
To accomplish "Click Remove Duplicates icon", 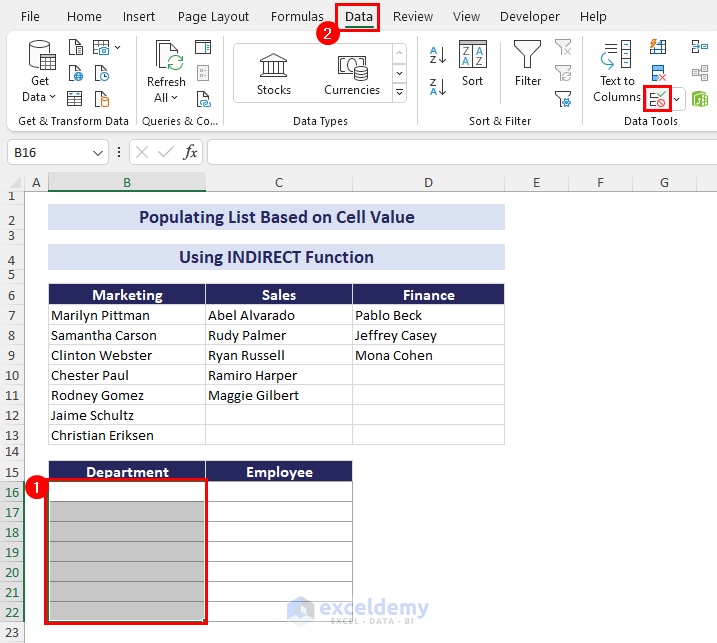I will (658, 73).
